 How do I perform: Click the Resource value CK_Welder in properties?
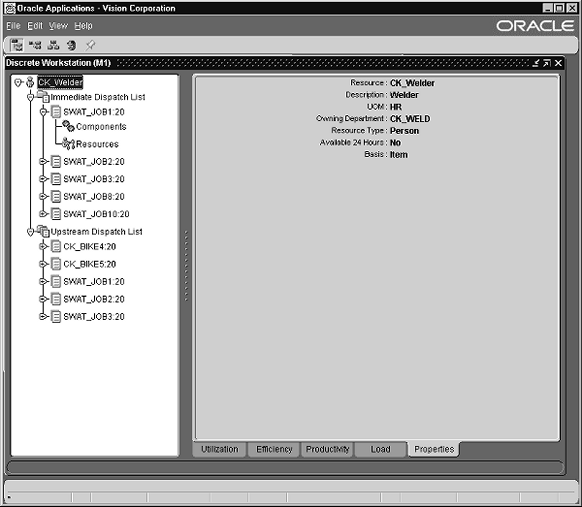(x=412, y=83)
